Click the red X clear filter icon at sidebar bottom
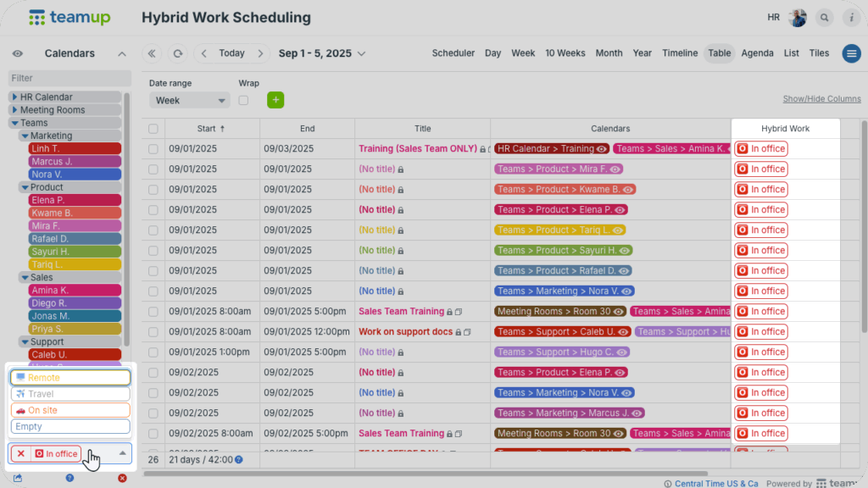This screenshot has height=488, width=868. point(122,478)
